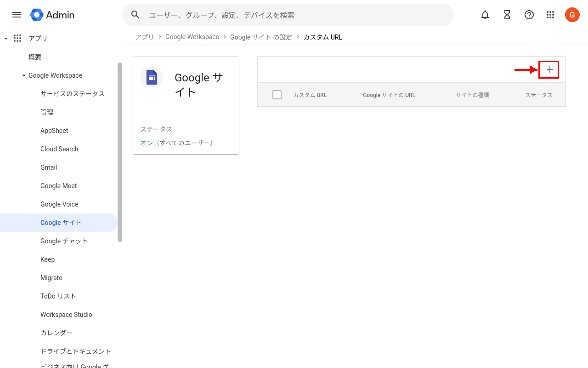Select Gmail in the sidebar
This screenshot has height=368, width=588.
[x=49, y=167]
